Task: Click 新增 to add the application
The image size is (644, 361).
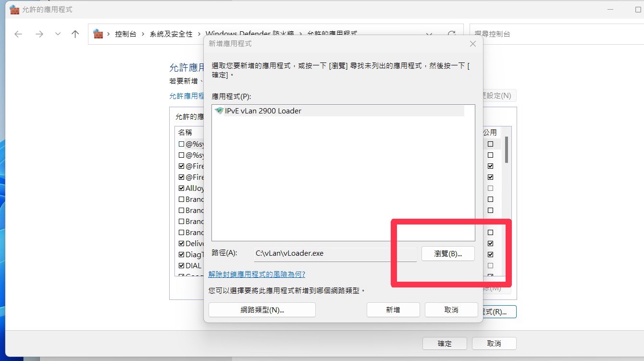Action: tap(393, 310)
